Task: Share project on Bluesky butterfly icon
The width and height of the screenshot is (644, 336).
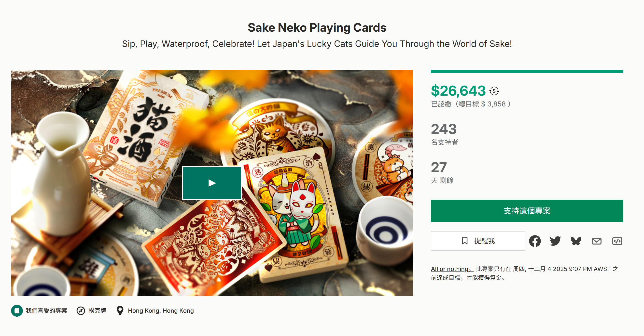Action: click(x=576, y=241)
